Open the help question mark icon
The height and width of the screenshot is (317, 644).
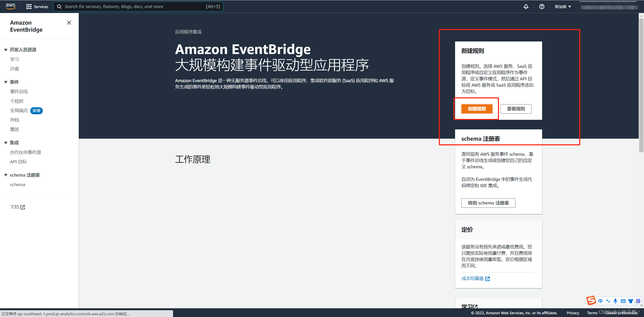click(542, 7)
